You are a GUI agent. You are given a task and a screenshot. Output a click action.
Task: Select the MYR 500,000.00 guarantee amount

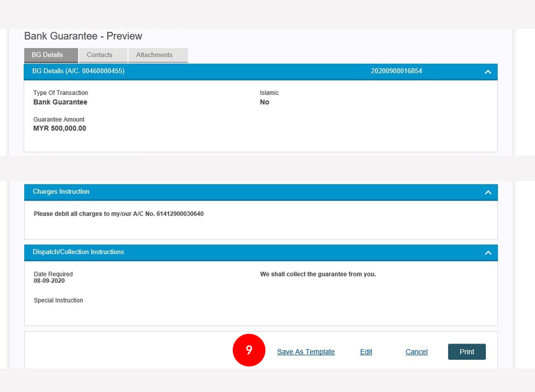click(x=59, y=128)
